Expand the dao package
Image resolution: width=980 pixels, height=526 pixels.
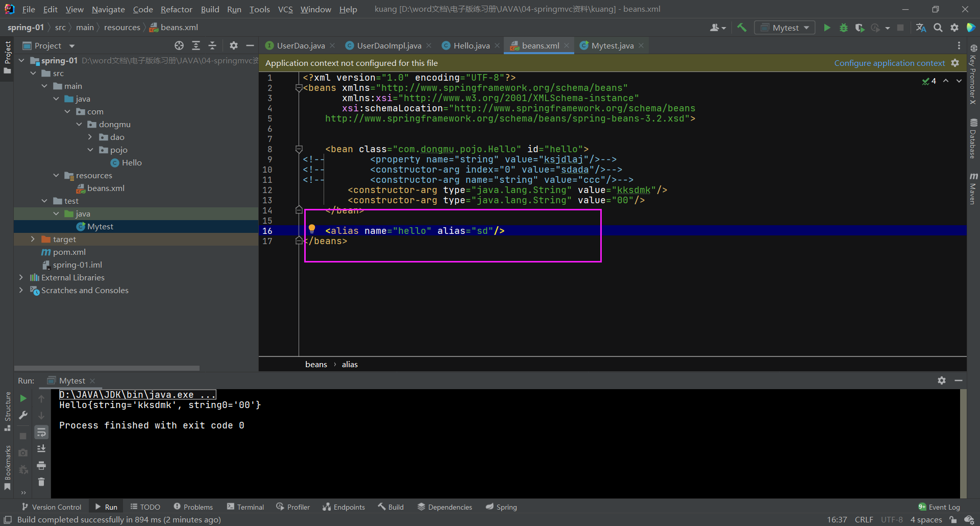pos(90,137)
